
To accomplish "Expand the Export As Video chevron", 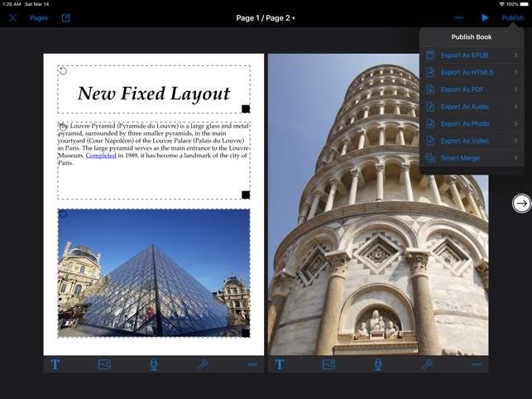I will click(515, 141).
